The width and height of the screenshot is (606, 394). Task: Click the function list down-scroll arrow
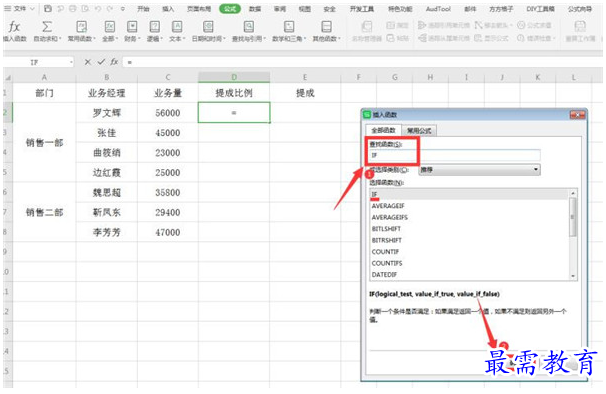click(x=573, y=276)
